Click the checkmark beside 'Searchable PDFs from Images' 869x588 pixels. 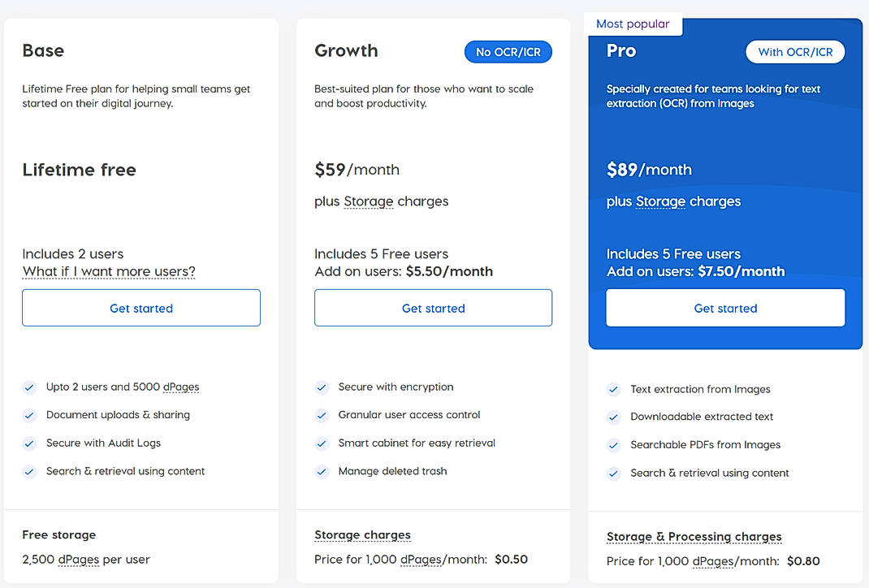614,445
